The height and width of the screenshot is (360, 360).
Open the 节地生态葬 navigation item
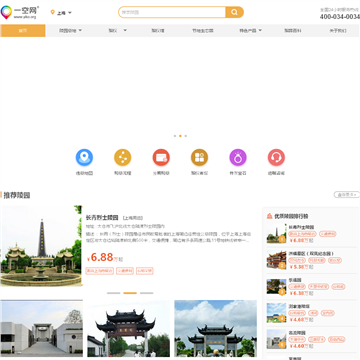pos(203,30)
